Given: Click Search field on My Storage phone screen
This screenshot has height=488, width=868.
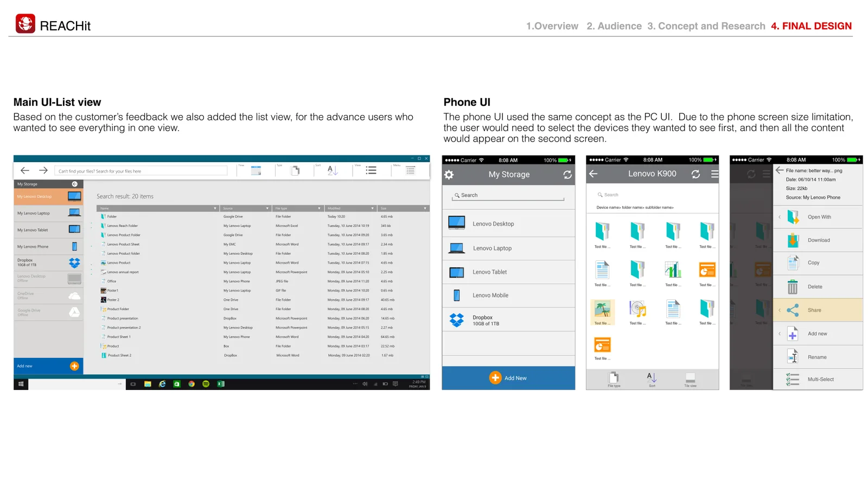Looking at the screenshot, I should click(x=508, y=195).
